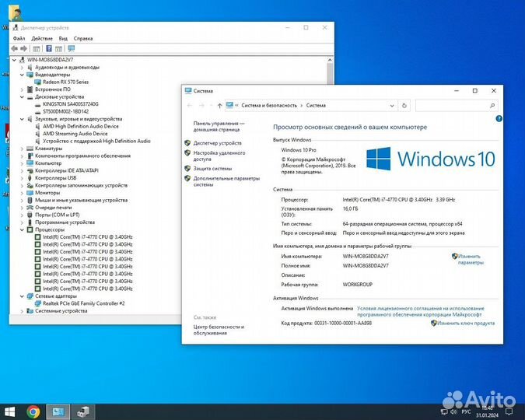The height and width of the screenshot is (420, 525).
Task: Click the network icon in system tray
Action: coord(444,411)
